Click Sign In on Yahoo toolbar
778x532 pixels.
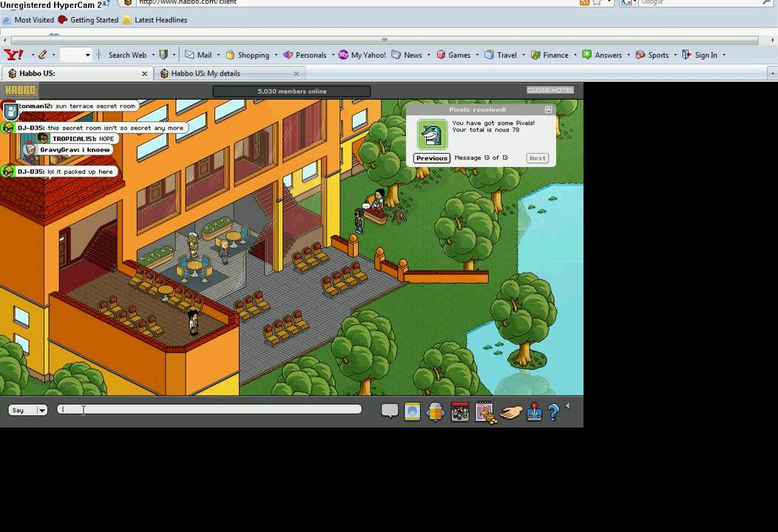coord(700,55)
